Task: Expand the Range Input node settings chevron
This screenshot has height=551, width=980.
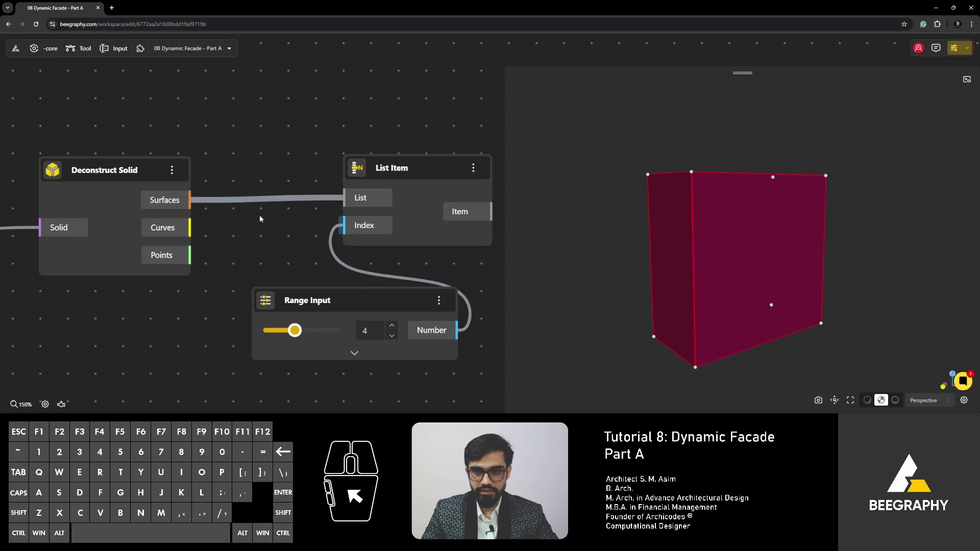Action: [x=354, y=353]
